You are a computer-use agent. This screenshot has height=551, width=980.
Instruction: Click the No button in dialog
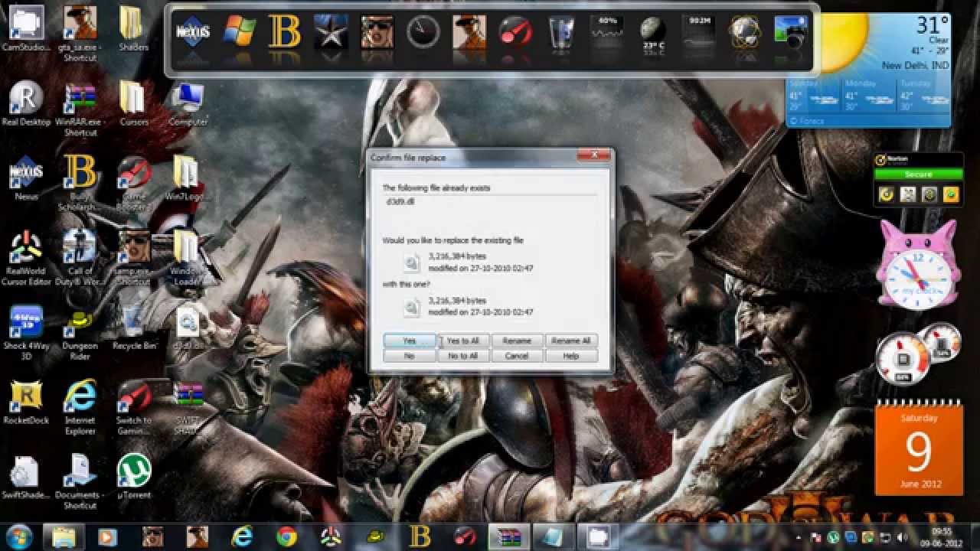pyautogui.click(x=409, y=356)
